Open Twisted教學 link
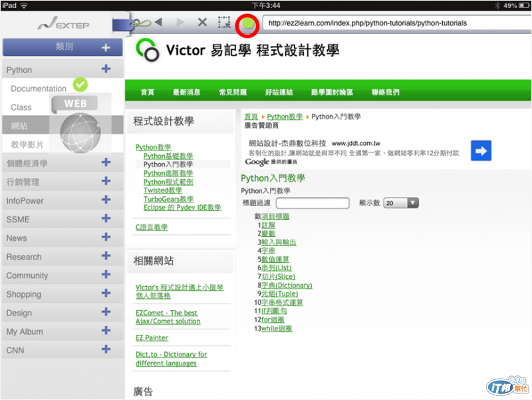The image size is (532, 400). [x=163, y=190]
